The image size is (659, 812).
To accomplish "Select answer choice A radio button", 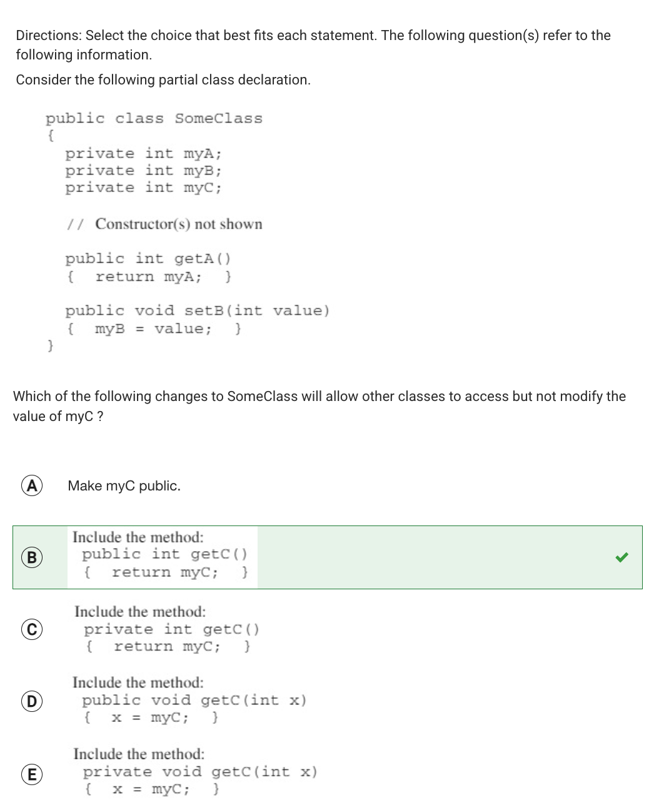I will (32, 485).
